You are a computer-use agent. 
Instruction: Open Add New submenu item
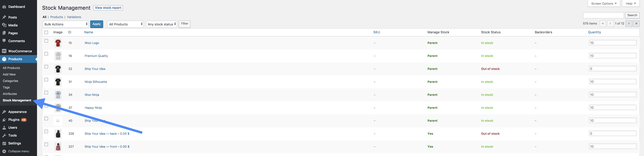click(9, 74)
